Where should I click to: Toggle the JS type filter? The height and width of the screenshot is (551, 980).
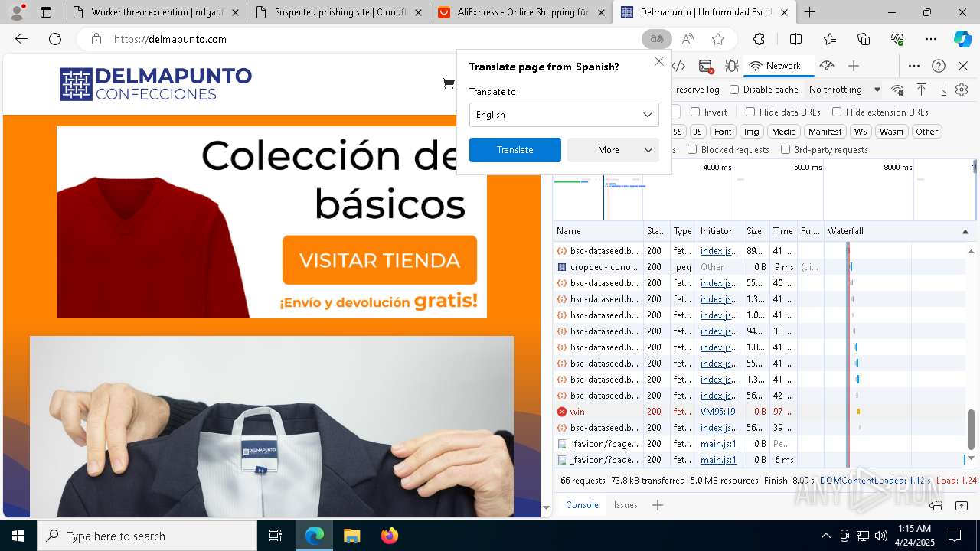(697, 132)
